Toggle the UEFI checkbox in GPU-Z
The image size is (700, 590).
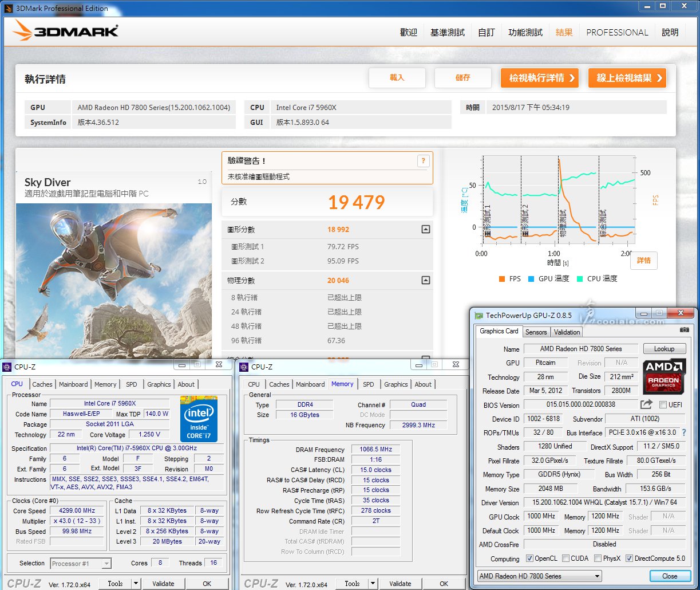pyautogui.click(x=663, y=405)
